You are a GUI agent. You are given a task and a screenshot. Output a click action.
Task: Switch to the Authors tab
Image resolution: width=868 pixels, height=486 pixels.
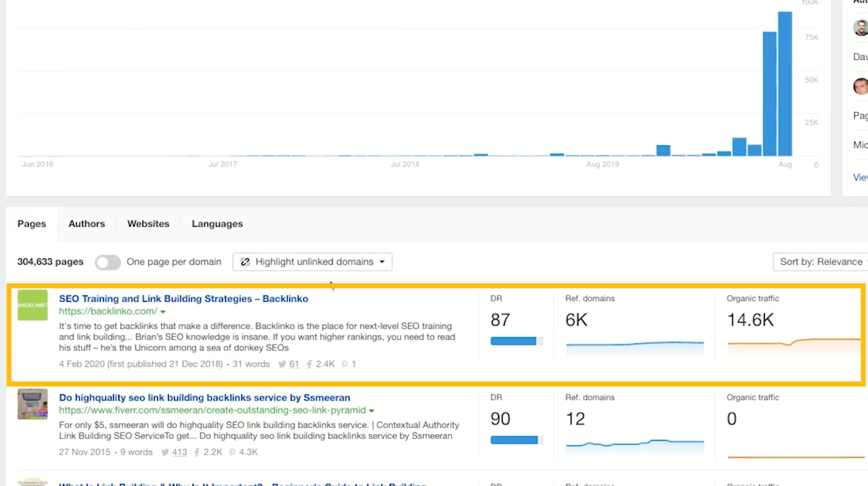click(87, 224)
